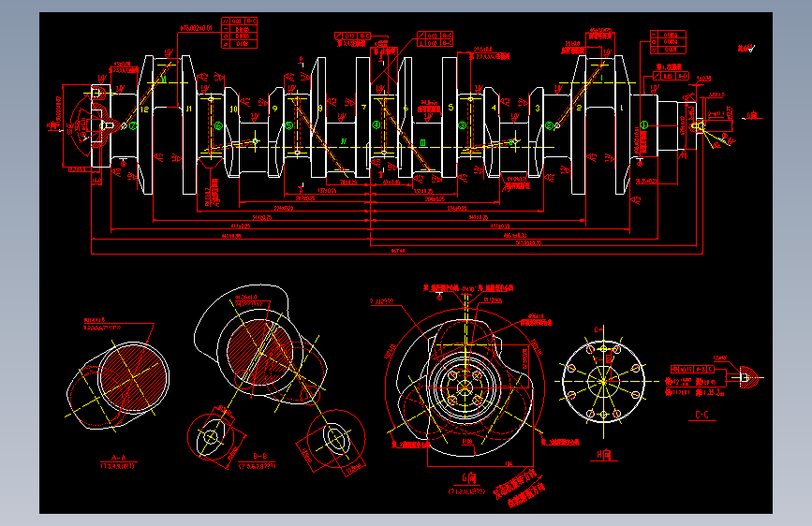
Task: Click the green circled 3 marker
Action: point(463,125)
